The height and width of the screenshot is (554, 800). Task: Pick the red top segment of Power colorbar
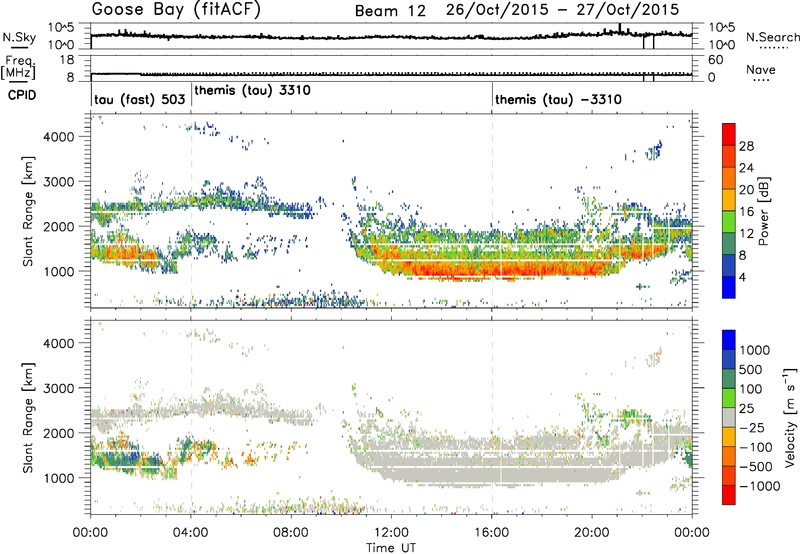[729, 135]
